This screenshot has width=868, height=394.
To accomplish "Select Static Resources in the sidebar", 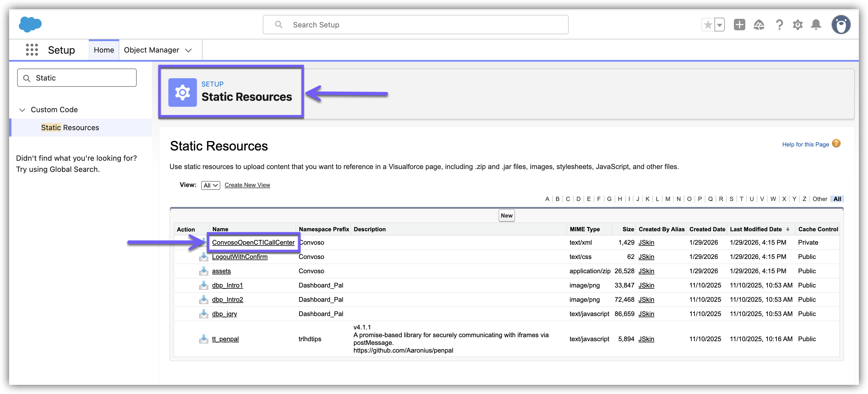I will click(70, 128).
